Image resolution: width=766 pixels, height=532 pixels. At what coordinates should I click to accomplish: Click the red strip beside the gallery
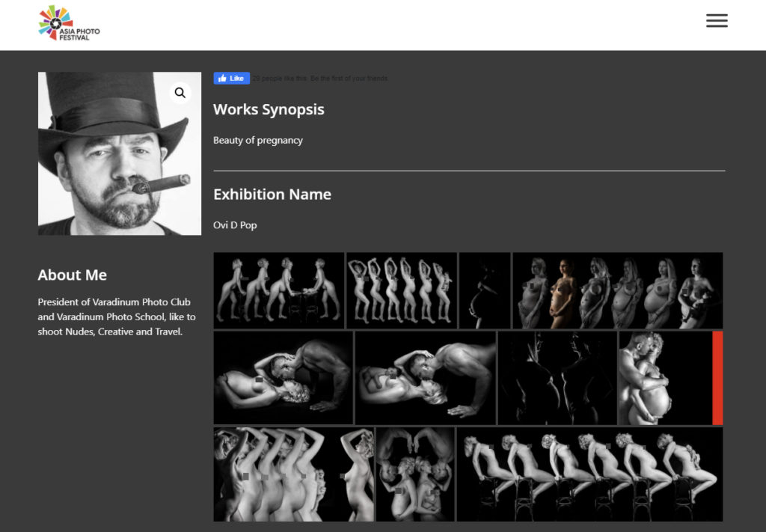(717, 378)
